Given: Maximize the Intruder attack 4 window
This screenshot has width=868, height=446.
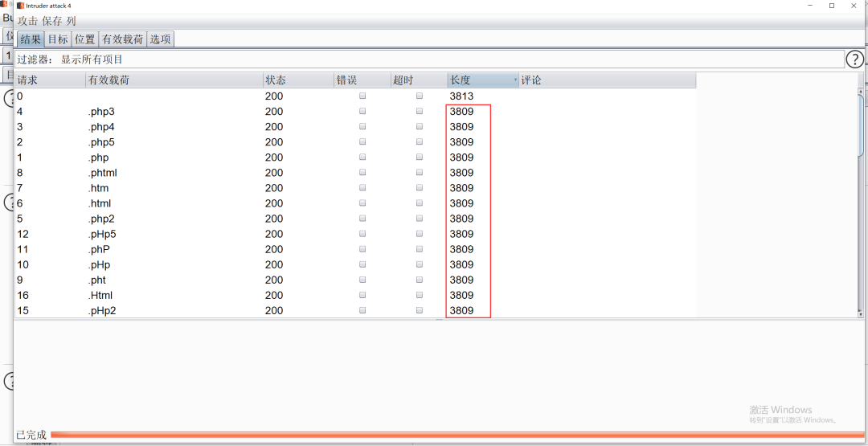Looking at the screenshot, I should 831,6.
